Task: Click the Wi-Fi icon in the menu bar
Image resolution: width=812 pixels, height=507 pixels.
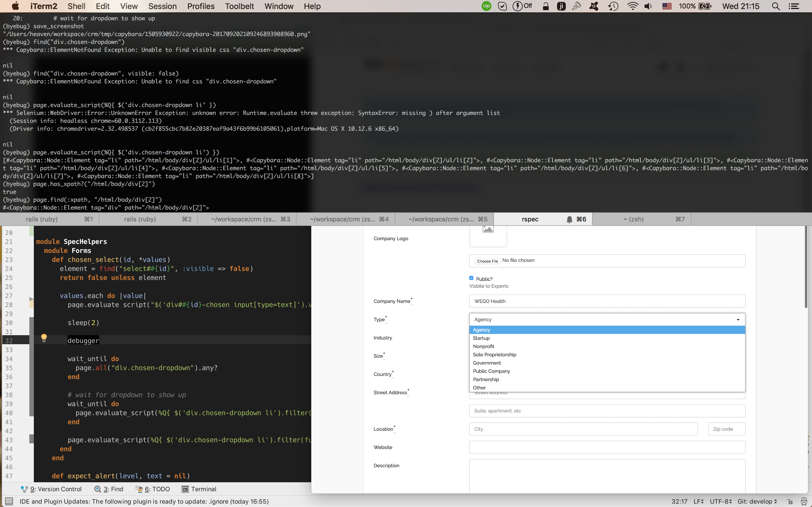Action: point(633,6)
